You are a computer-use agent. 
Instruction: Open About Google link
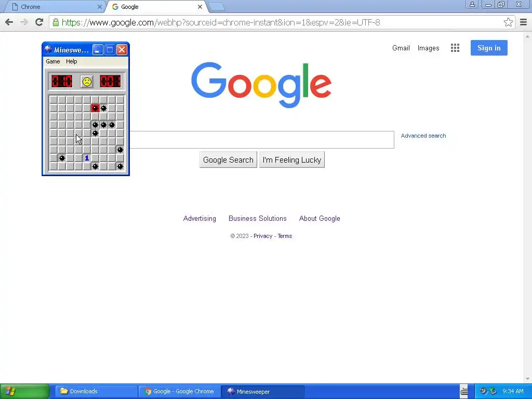[x=320, y=219]
